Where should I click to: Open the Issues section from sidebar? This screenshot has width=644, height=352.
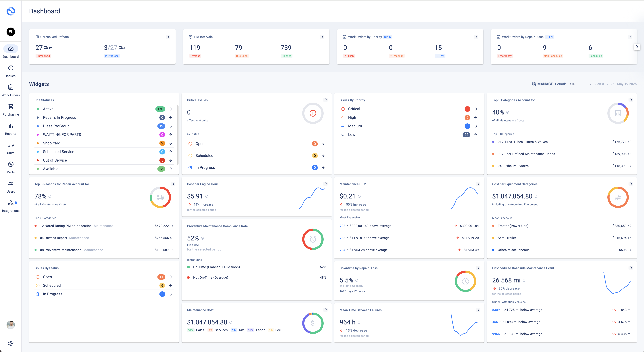(11, 71)
